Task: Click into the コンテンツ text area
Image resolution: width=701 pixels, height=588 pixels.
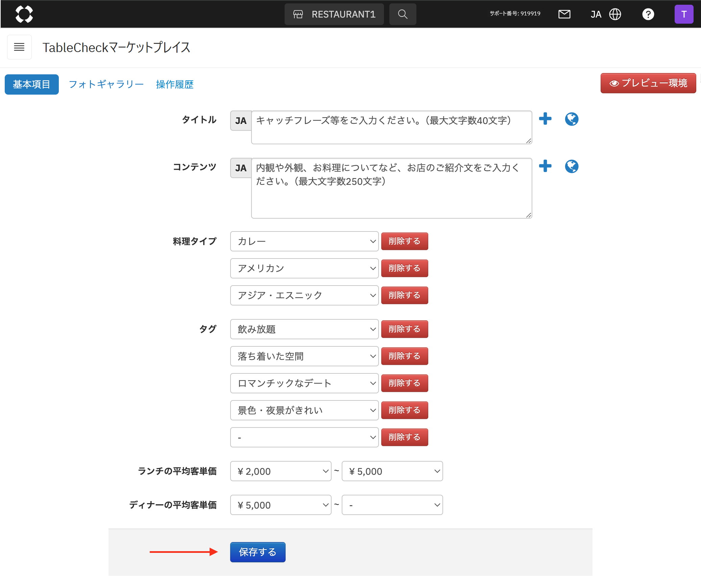Action: [x=391, y=188]
